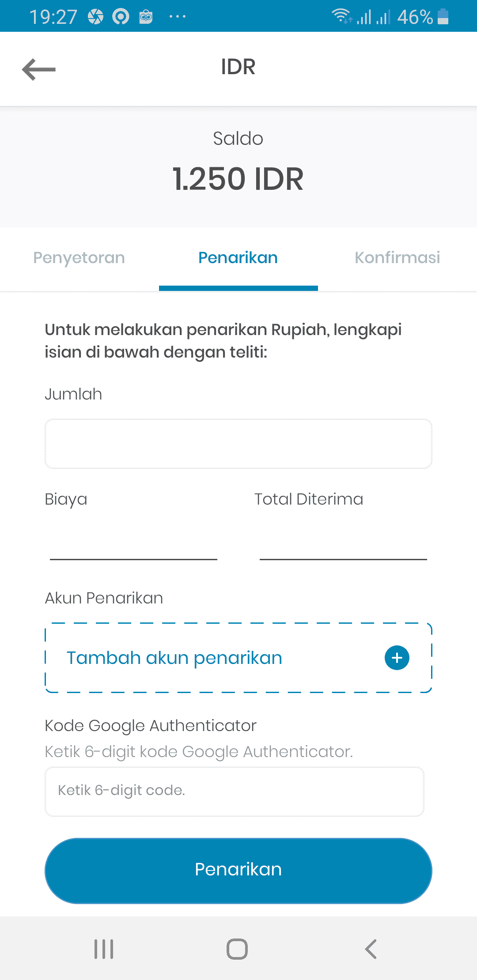Tap the Wi-Fi status icon

pos(340,16)
